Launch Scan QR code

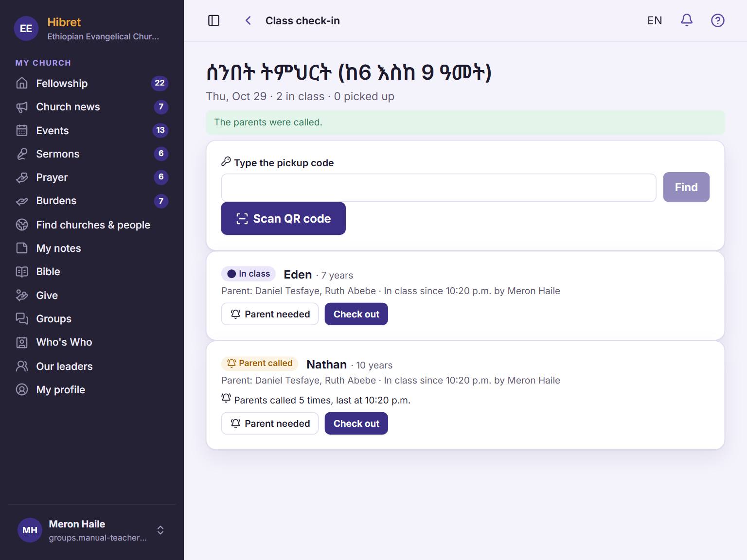(283, 219)
